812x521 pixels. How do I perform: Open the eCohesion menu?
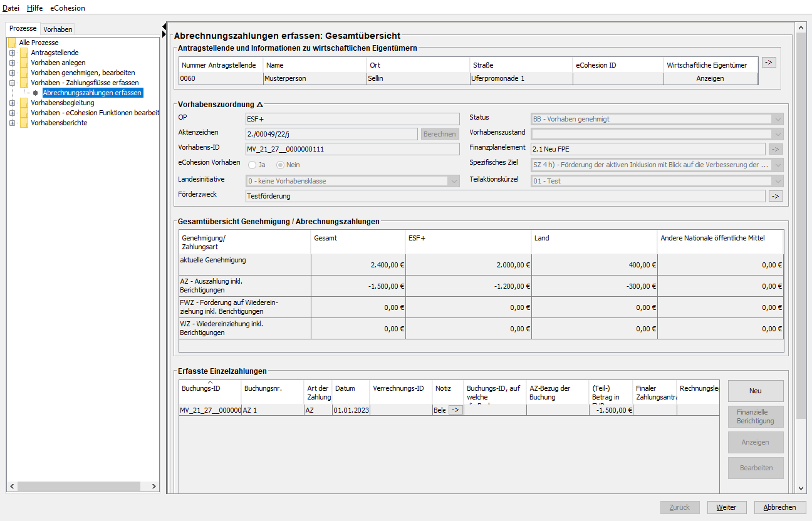pos(68,8)
